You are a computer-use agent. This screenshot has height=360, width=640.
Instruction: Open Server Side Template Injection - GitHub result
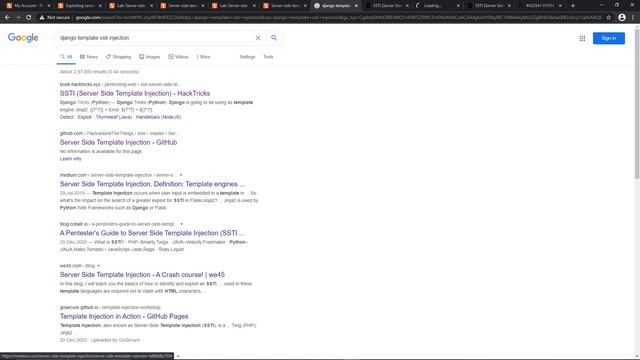point(118,142)
